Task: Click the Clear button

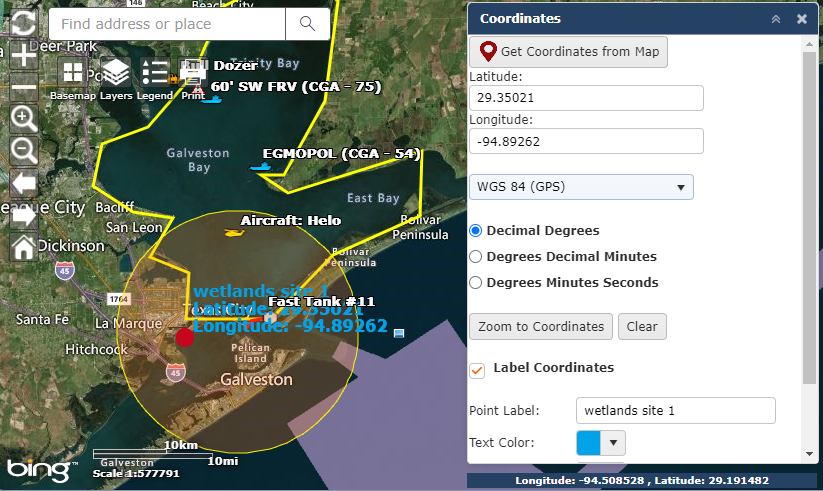Action: click(642, 327)
